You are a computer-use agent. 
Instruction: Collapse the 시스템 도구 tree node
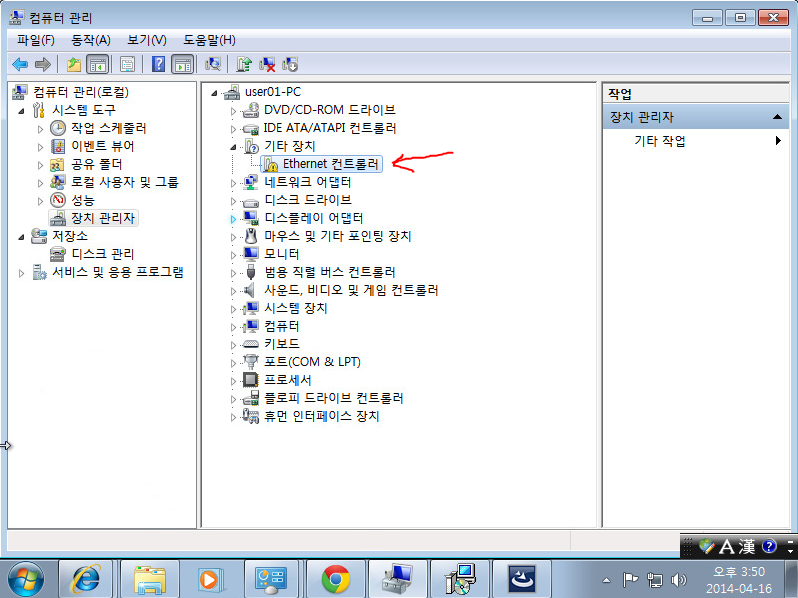(21, 110)
